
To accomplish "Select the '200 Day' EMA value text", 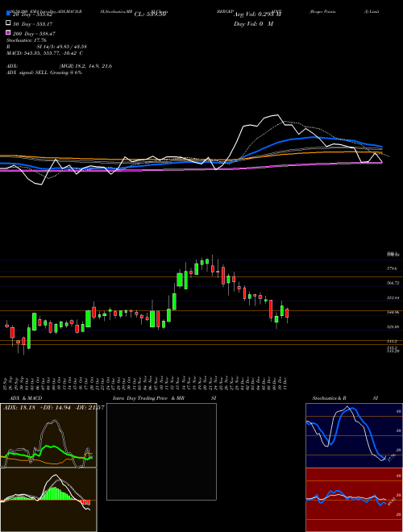I will coord(34,33).
